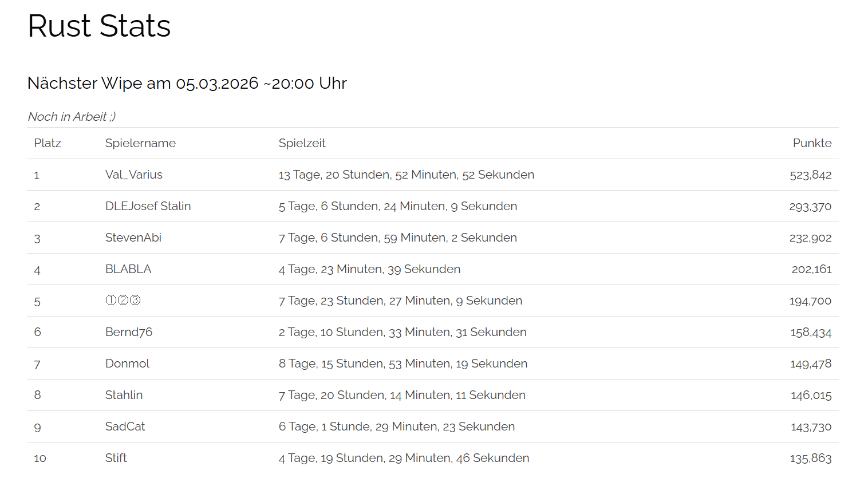The height and width of the screenshot is (486, 868).
Task: Click player name BLABLA
Action: click(x=128, y=269)
